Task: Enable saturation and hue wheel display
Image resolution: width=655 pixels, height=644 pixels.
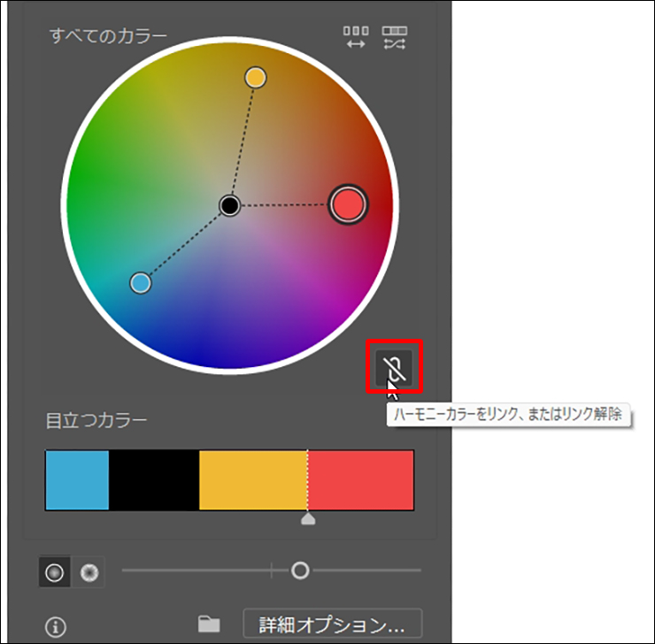Action: coord(55,572)
